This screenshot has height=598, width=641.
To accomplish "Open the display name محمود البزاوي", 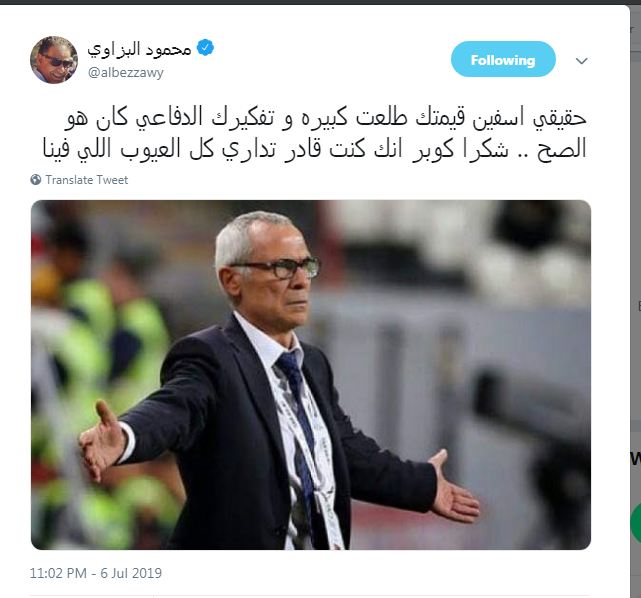I will [x=139, y=49].
